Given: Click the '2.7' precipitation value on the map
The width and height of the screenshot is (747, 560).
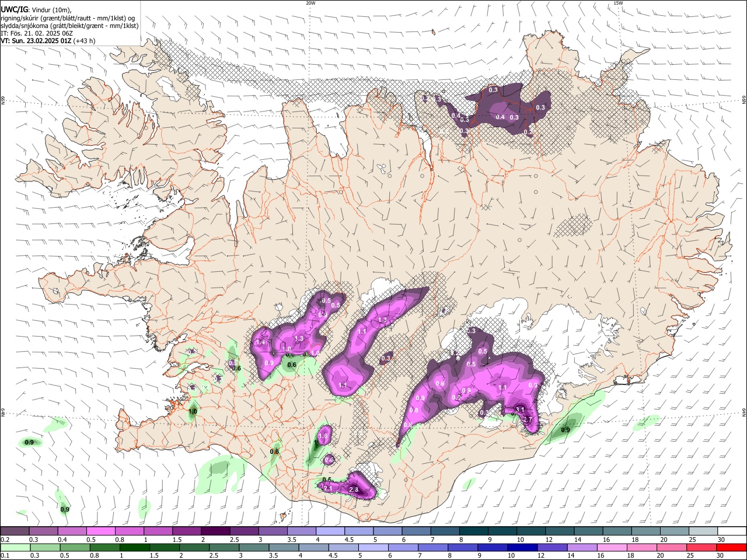Looking at the screenshot, I should coord(528,419).
